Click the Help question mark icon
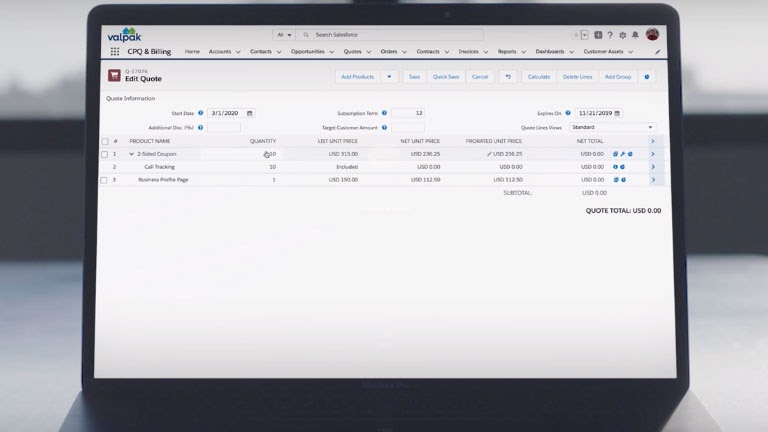Screen dimensions: 768x432 [x=610, y=35]
